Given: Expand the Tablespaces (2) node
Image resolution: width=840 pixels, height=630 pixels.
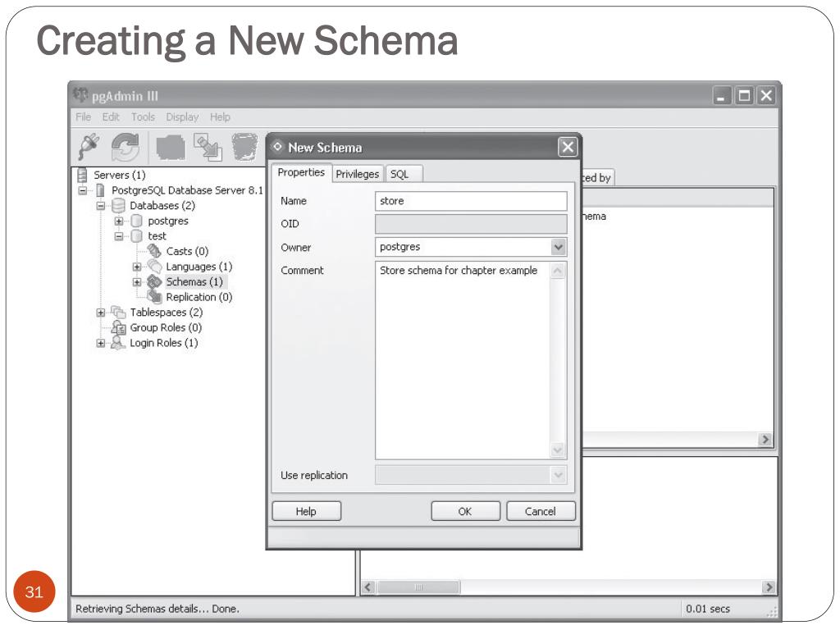Looking at the screenshot, I should point(100,313).
